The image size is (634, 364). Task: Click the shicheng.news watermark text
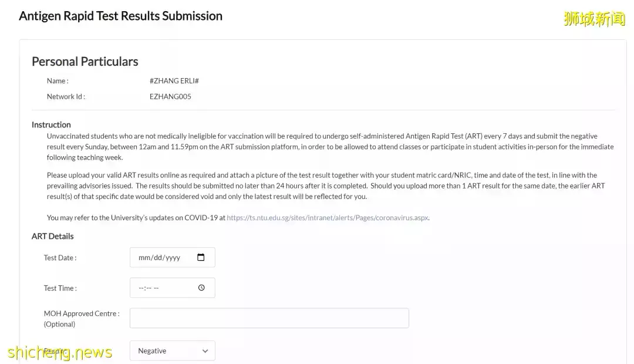coord(60,352)
